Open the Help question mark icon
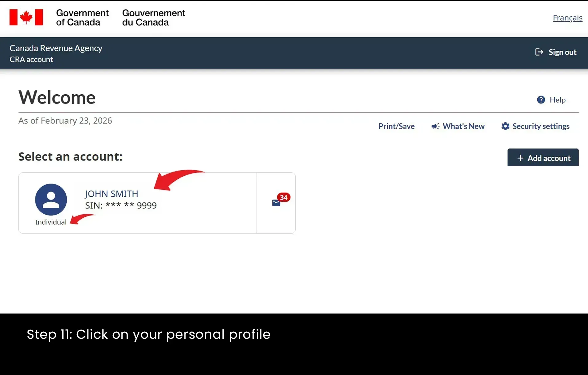 tap(541, 100)
